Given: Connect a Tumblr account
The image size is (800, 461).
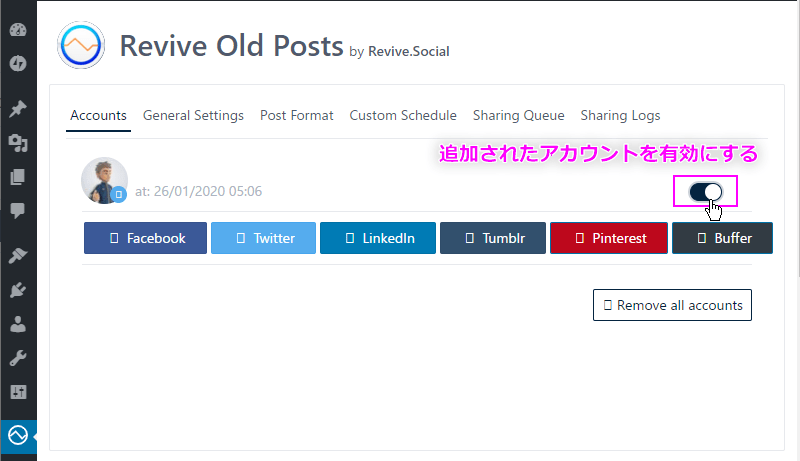Looking at the screenshot, I should tap(493, 238).
